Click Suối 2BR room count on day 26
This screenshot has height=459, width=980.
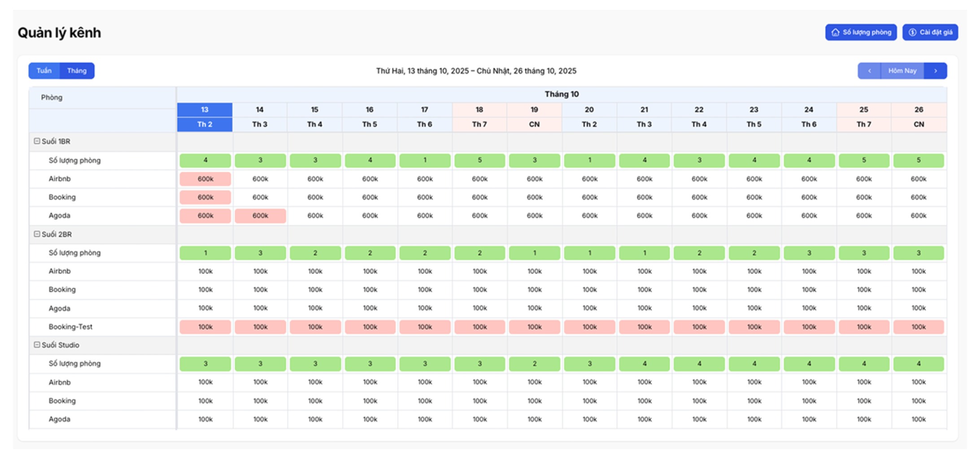918,253
